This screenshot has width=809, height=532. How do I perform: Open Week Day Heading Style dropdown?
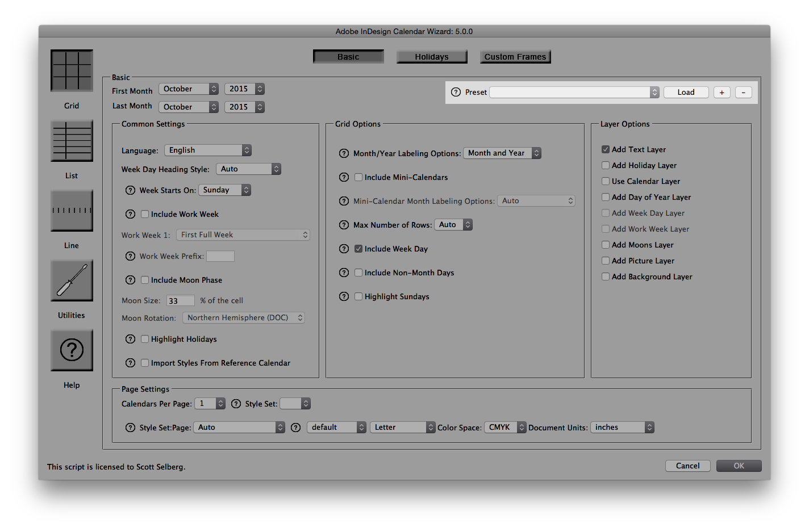click(248, 169)
